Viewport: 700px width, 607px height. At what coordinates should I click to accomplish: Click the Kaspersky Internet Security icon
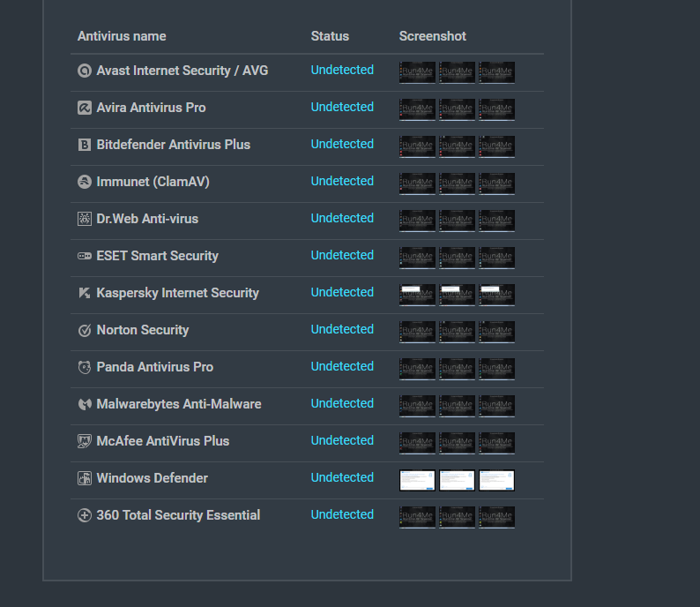(x=85, y=293)
